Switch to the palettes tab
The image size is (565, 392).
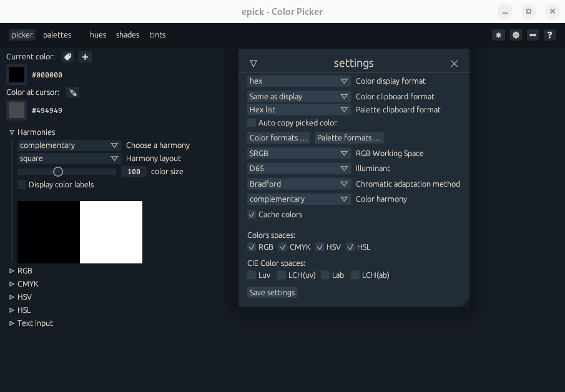point(57,35)
